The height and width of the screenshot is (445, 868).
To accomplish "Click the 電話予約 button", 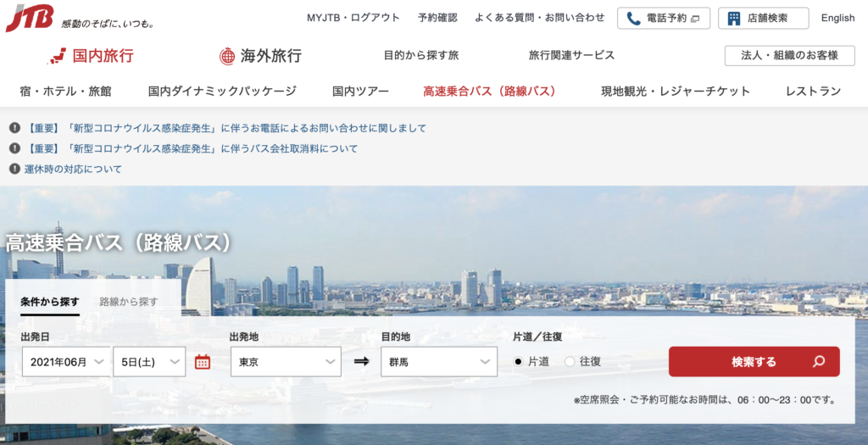I will (x=664, y=19).
